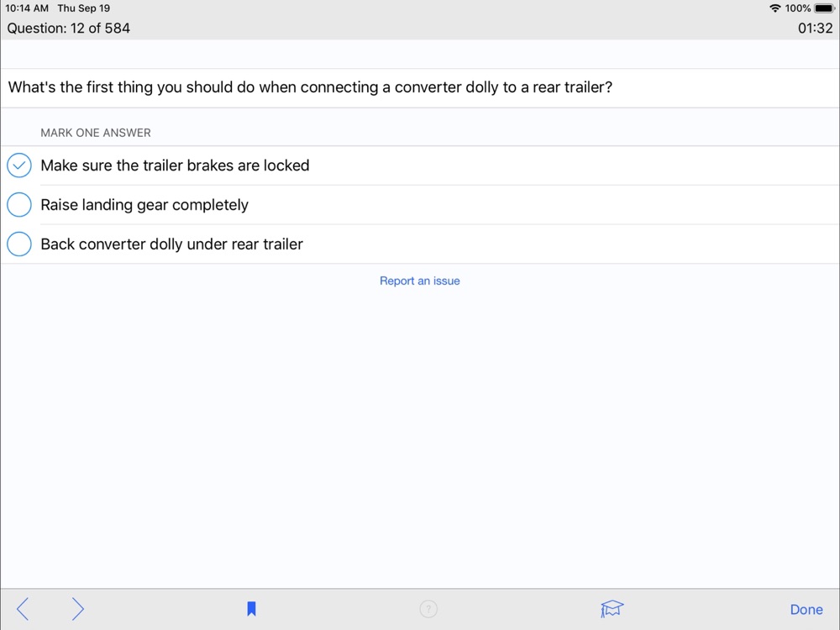
Task: Tap the battery indicator icon
Action: (824, 8)
